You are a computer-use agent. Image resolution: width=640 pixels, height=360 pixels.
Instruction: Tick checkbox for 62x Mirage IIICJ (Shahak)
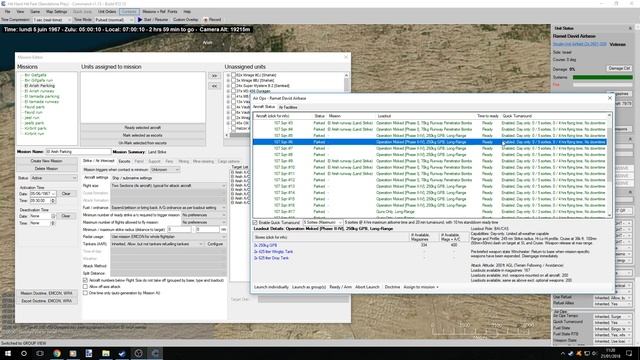pyautogui.click(x=233, y=75)
